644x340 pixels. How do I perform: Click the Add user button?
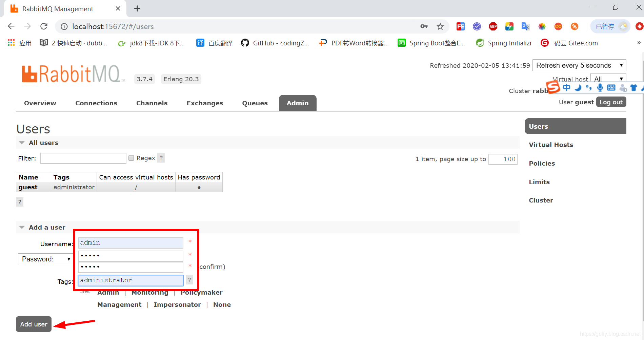tap(34, 324)
